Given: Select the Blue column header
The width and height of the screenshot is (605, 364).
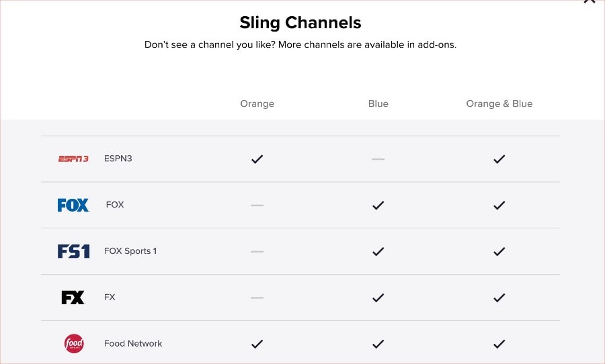Looking at the screenshot, I should [378, 103].
